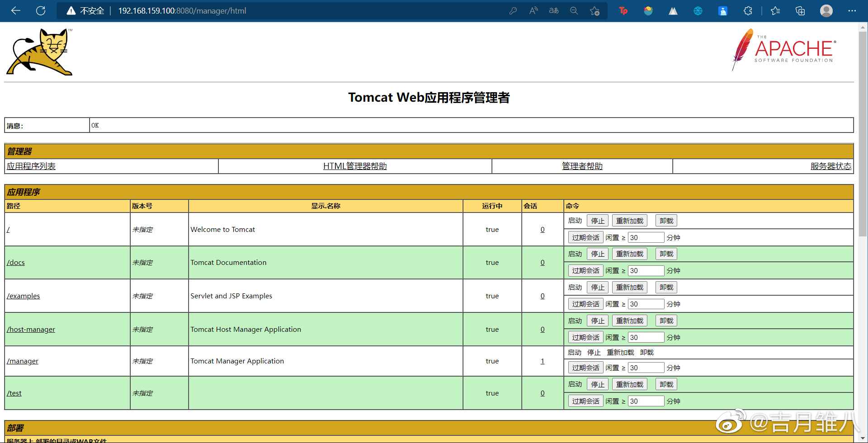
Task: Reload the /docs application
Action: (x=630, y=254)
